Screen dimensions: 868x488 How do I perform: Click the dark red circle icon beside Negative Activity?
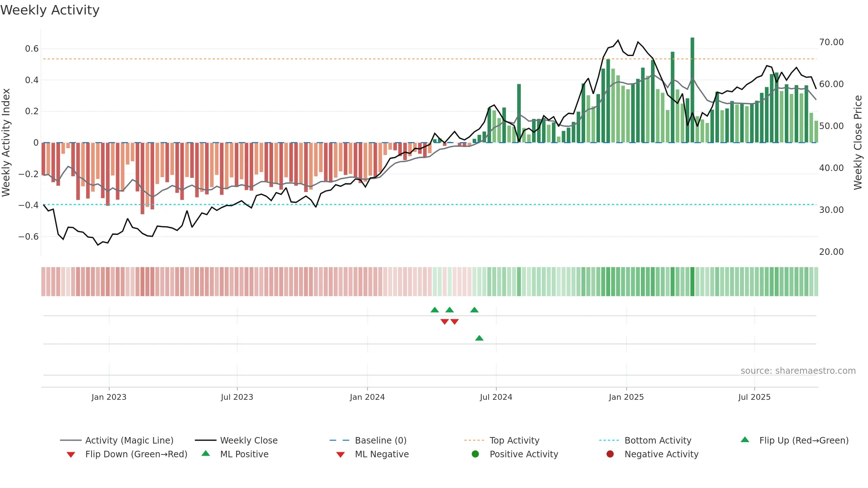tap(610, 454)
